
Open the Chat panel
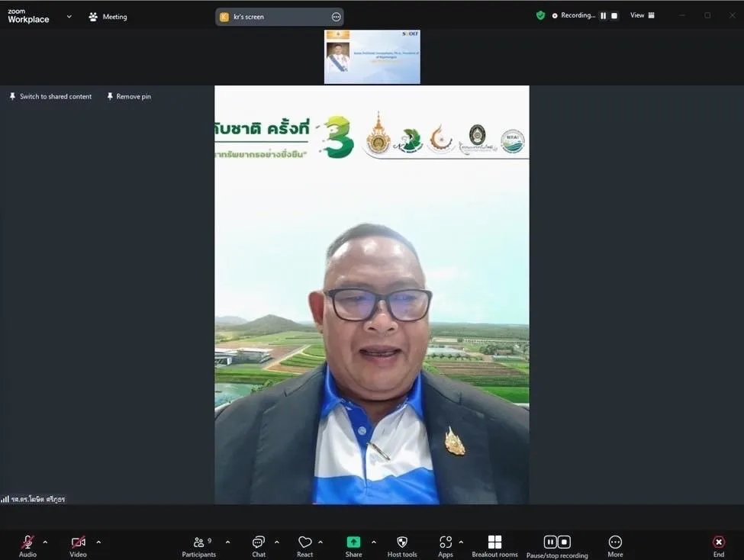coord(259,542)
